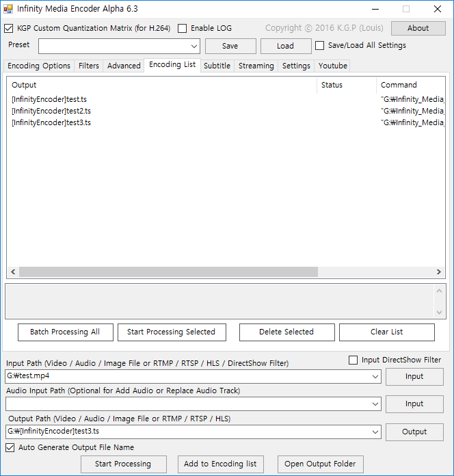Load a preset with Load button
The height and width of the screenshot is (476, 454).
tap(286, 46)
